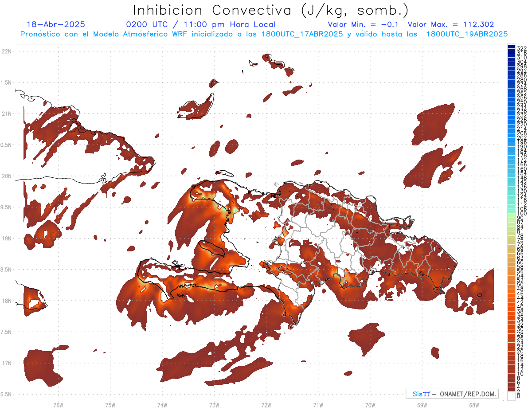Click the 'Pronóstico con el Modelo Atmósferico WRF' line

point(105,34)
